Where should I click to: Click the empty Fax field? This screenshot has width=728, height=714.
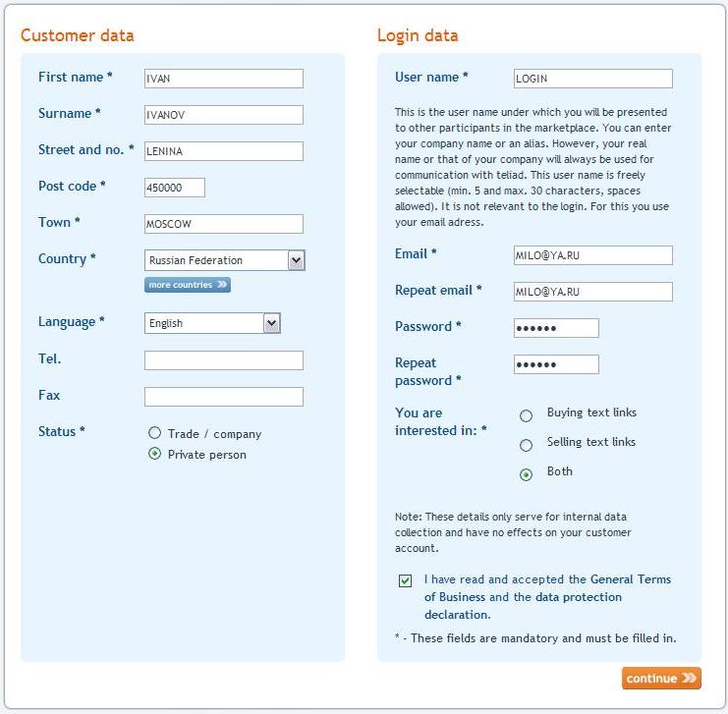(224, 397)
